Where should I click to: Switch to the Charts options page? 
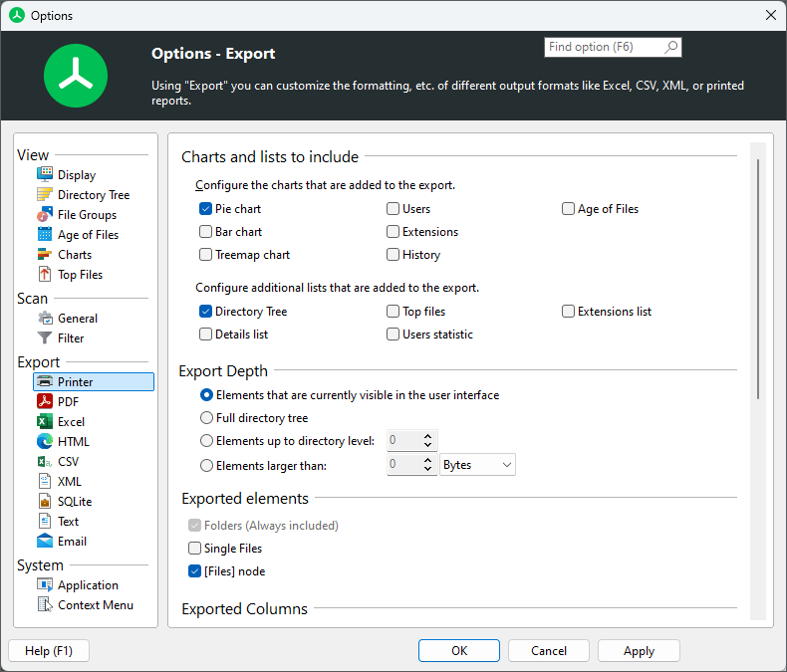tap(75, 255)
